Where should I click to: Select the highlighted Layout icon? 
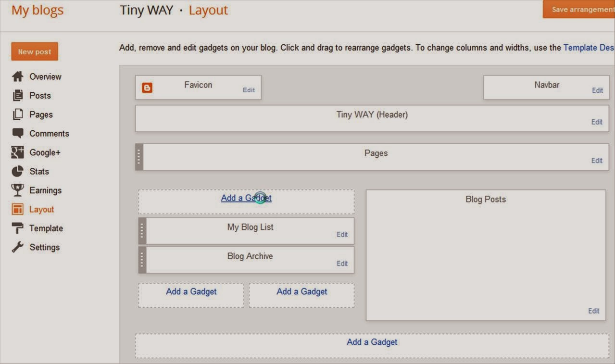click(17, 209)
